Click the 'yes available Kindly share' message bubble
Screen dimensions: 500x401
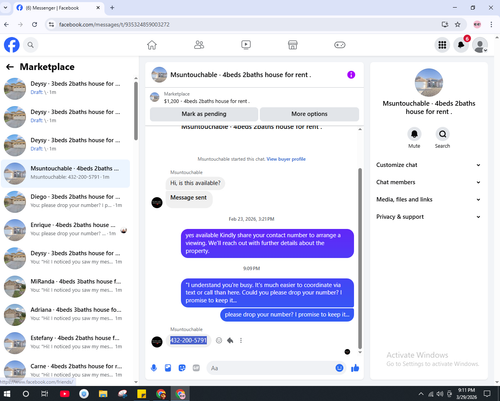tap(267, 243)
